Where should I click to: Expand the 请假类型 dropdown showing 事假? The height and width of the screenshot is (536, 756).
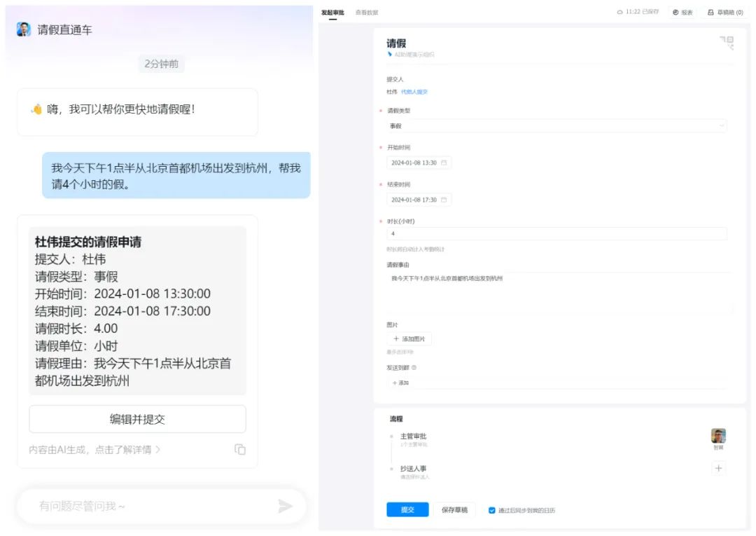tap(556, 126)
